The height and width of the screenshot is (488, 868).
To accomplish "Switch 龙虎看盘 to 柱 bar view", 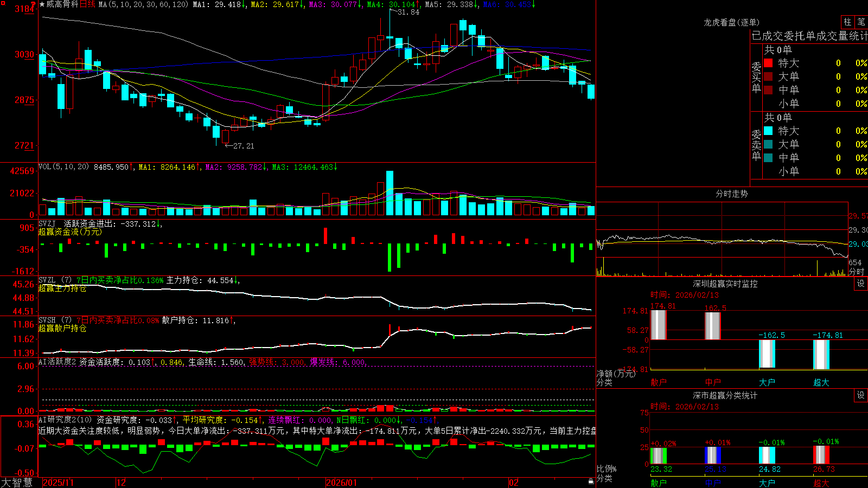I will 847,22.
